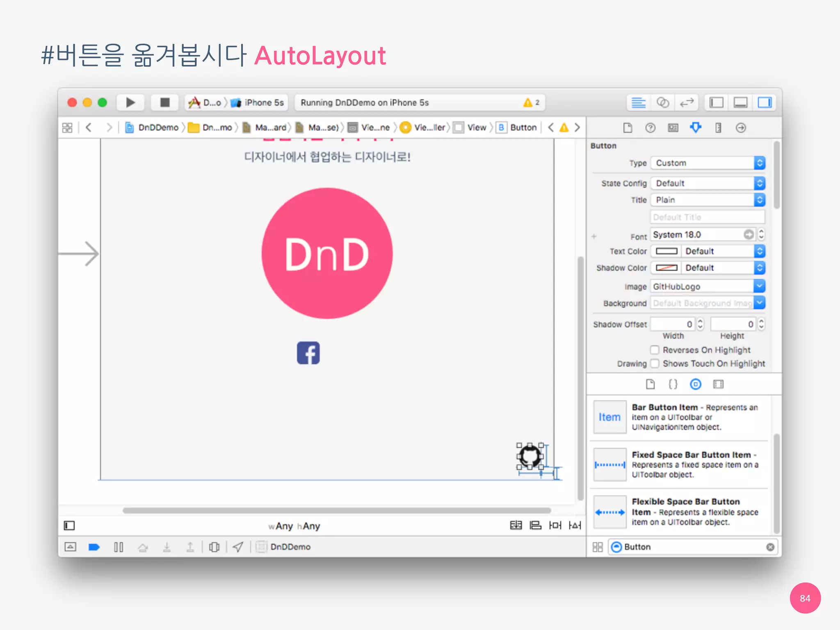Jump to next issue arrow
Viewport: 840px width, 630px height.
(x=577, y=128)
